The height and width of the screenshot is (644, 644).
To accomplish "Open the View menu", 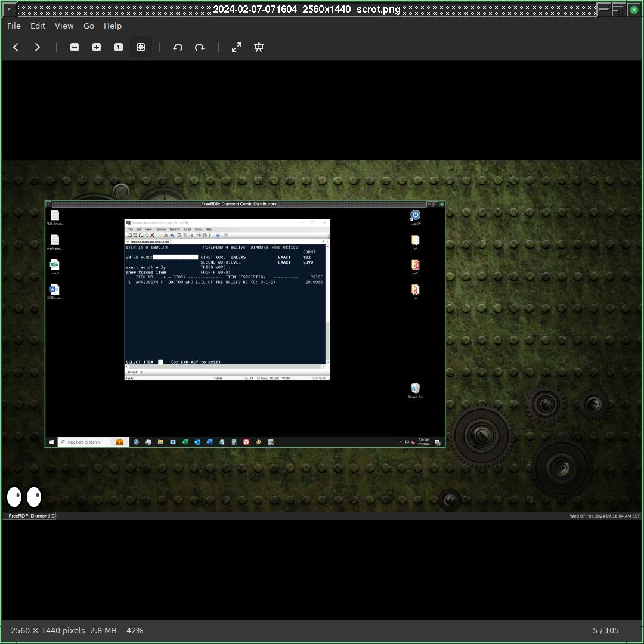I will pyautogui.click(x=64, y=26).
